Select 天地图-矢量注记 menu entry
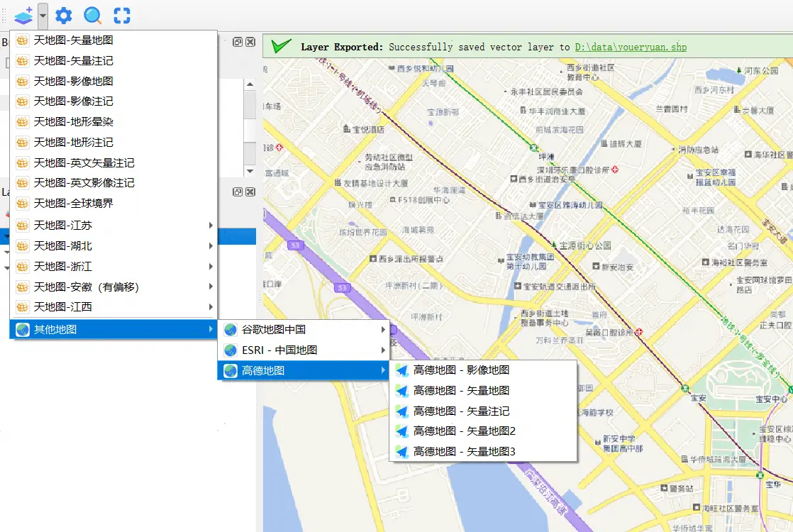Screen dimensions: 793x532 pos(113,61)
